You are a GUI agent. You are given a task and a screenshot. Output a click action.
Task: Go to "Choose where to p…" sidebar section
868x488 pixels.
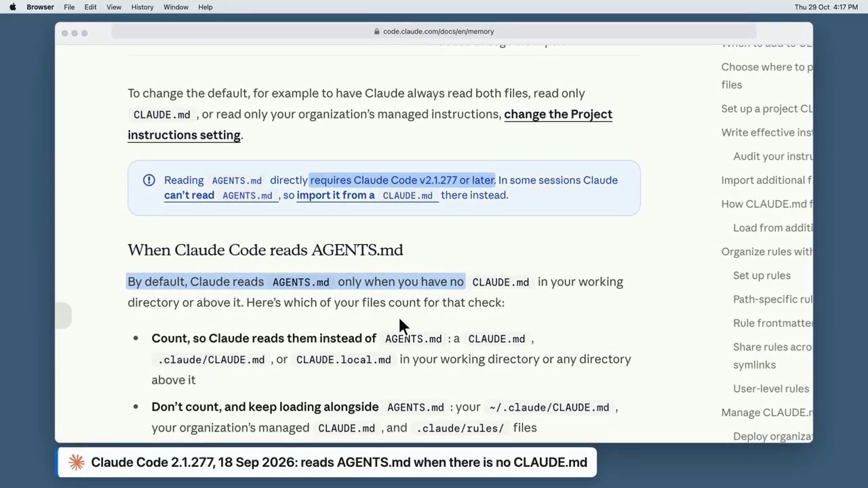[x=766, y=76]
